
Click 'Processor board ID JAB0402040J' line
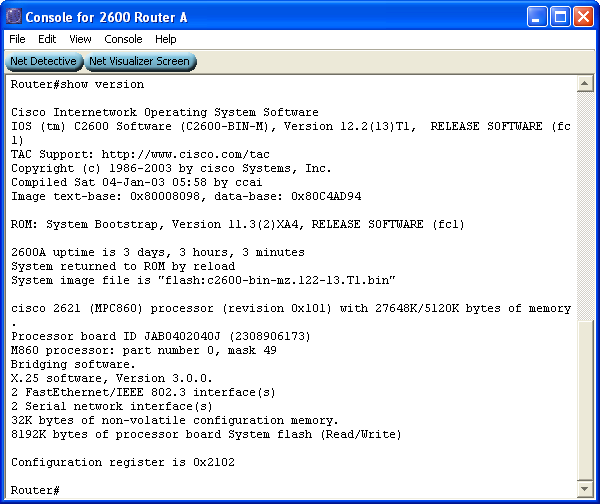tap(161, 336)
